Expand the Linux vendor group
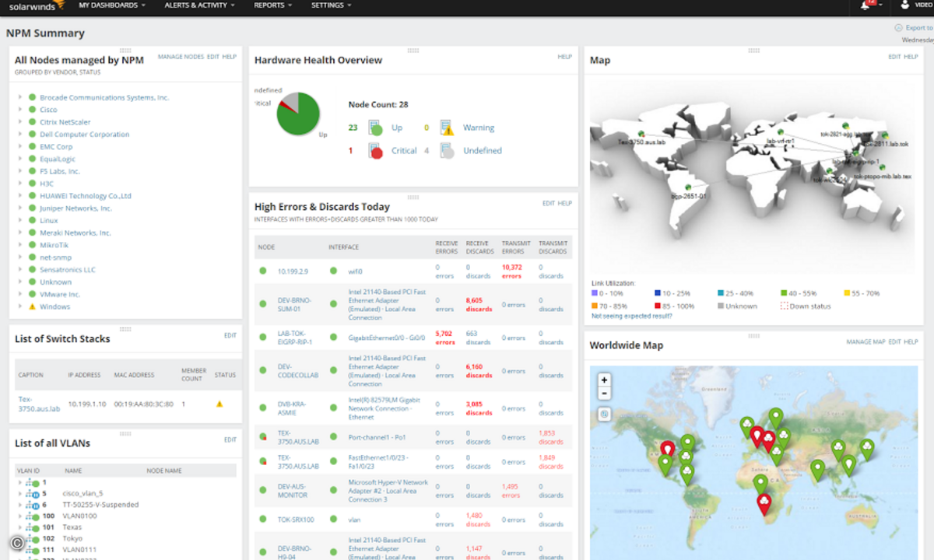 19,221
